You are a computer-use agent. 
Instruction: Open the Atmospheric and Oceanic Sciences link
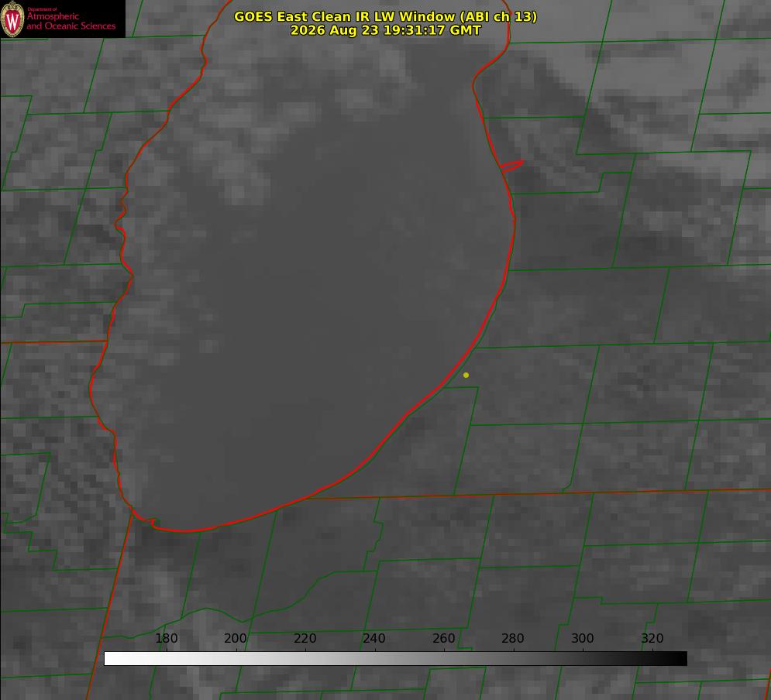pos(71,21)
